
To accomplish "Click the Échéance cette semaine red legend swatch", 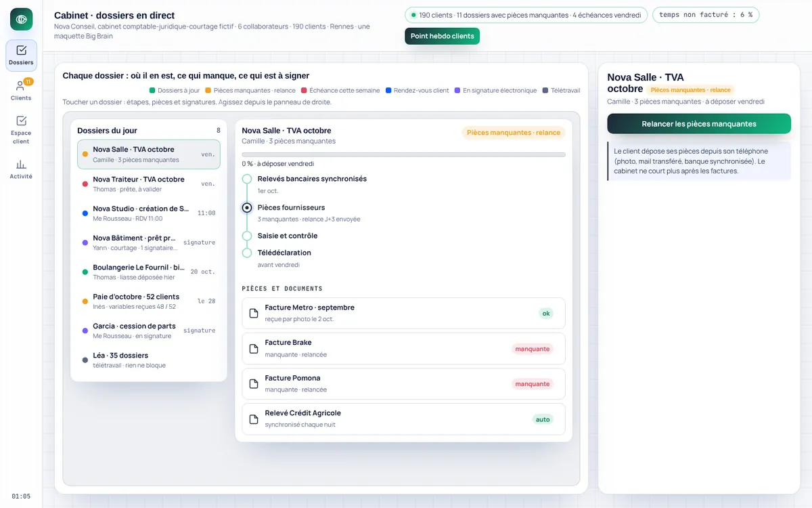I will point(304,90).
